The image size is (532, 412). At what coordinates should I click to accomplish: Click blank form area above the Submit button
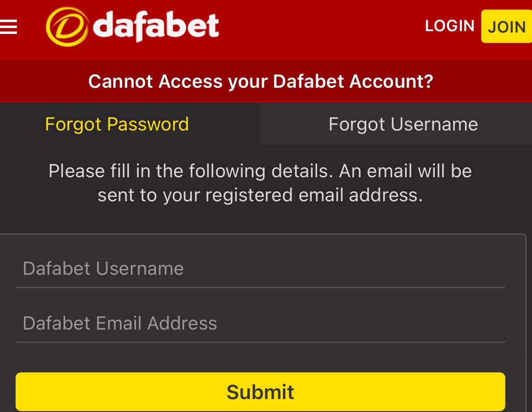pyautogui.click(x=260, y=358)
